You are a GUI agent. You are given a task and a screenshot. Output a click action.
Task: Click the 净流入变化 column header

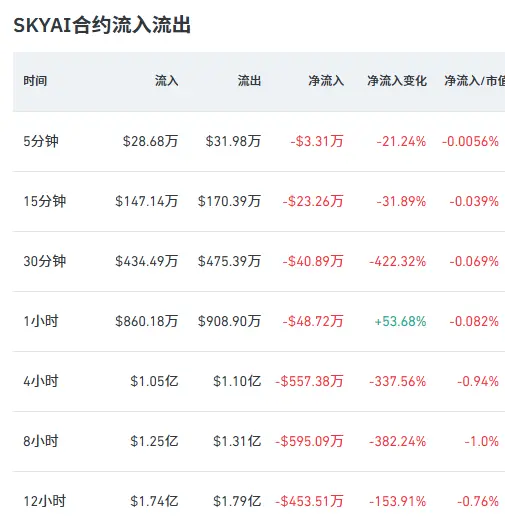tap(397, 81)
